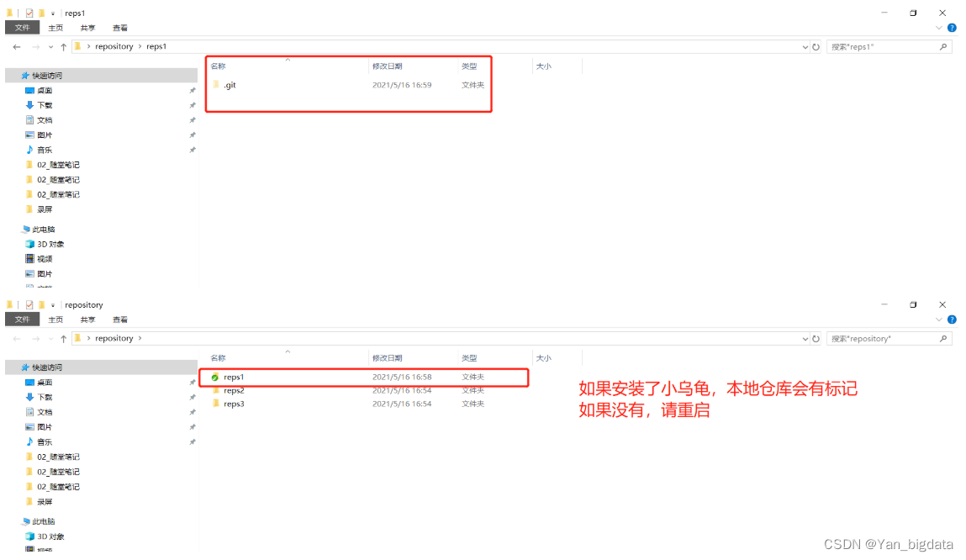This screenshot has height=560, width=966.
Task: Select the .git folder icon
Action: pyautogui.click(x=215, y=85)
